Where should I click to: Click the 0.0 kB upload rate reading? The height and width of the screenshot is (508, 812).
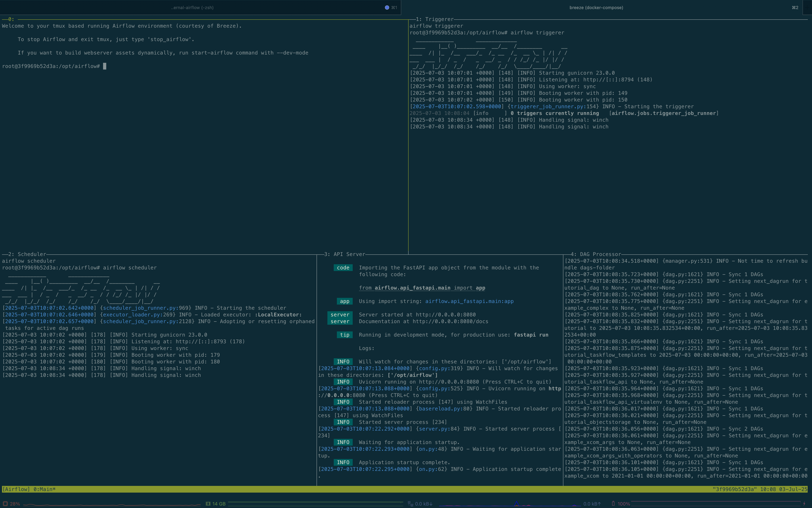[592, 504]
